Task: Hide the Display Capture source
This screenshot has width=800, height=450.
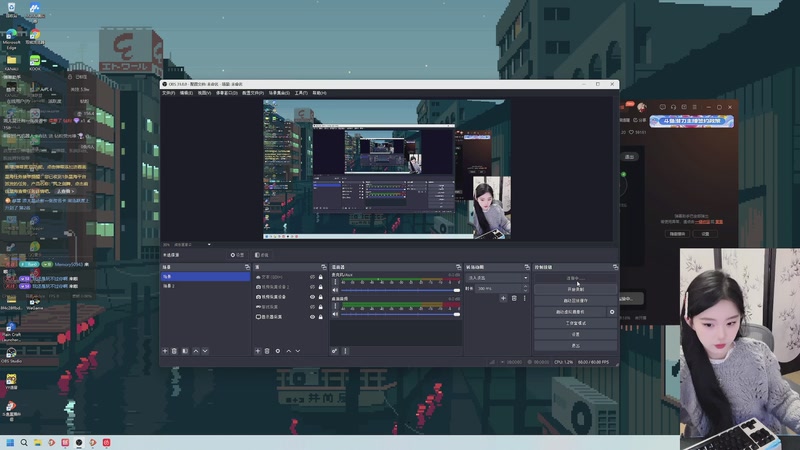Action: point(312,317)
